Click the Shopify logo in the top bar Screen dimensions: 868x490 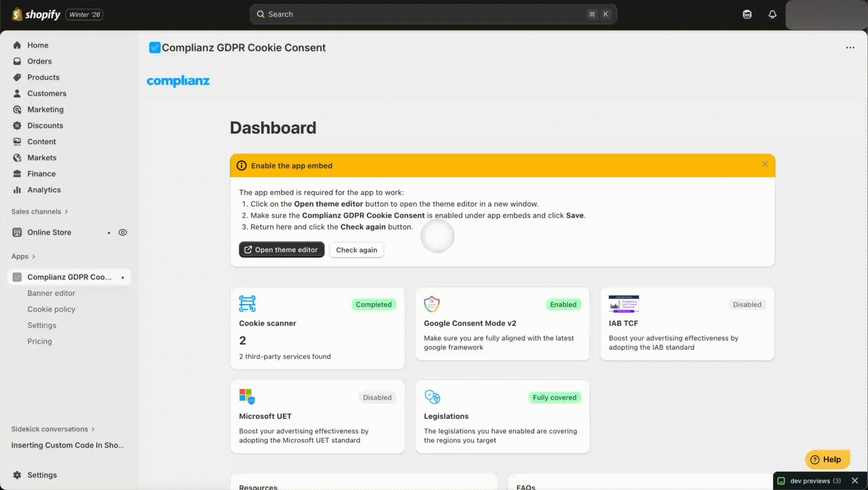click(36, 15)
